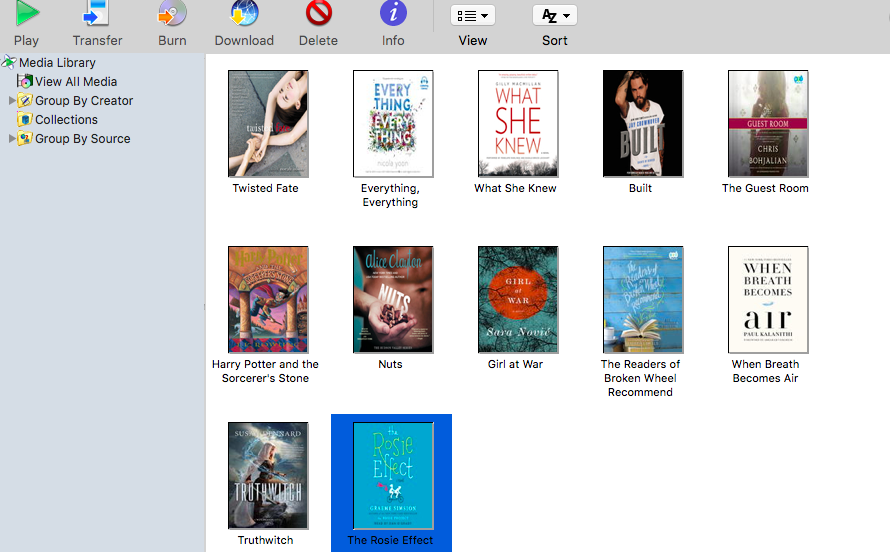This screenshot has width=890, height=552.
Task: Click the 'Built' title text
Action: click(640, 188)
